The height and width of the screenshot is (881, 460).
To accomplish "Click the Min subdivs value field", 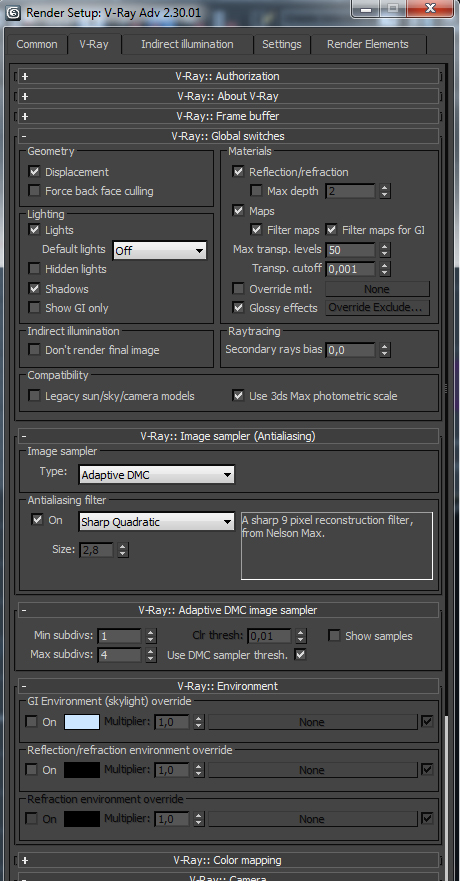I will 119,636.
